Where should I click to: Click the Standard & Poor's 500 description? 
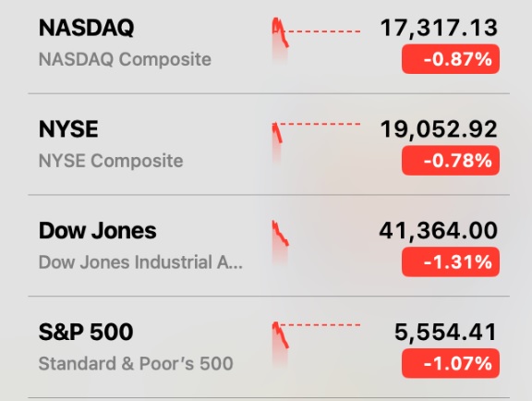click(x=136, y=363)
